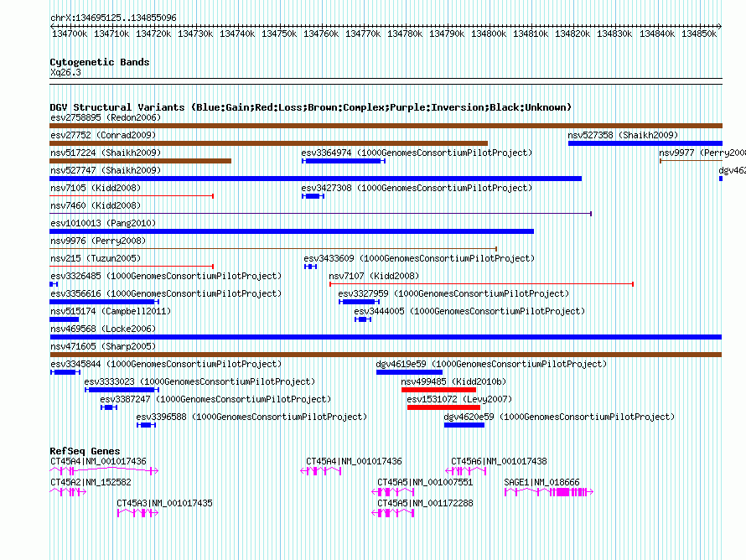The height and width of the screenshot is (560, 746).
Task: Select the dgv4620e59 blue bar
Action: pos(464,425)
